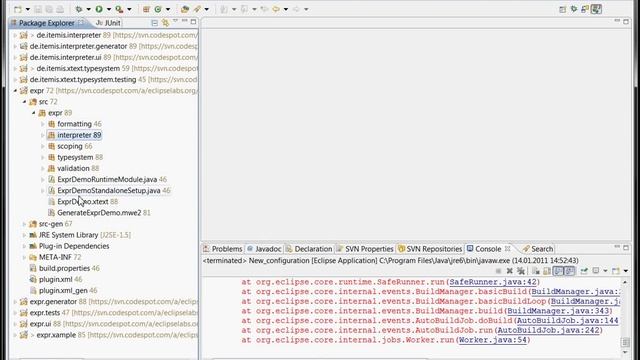Viewport: 640px width, 360px height.
Task: Click the console vertical scrollbar thumb
Action: 625,341
